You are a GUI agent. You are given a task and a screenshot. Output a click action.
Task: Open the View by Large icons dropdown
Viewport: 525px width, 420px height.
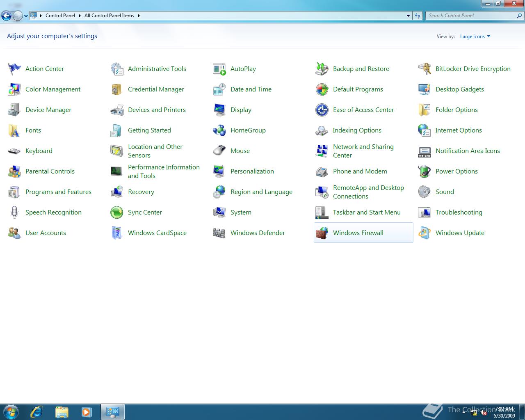coord(475,37)
